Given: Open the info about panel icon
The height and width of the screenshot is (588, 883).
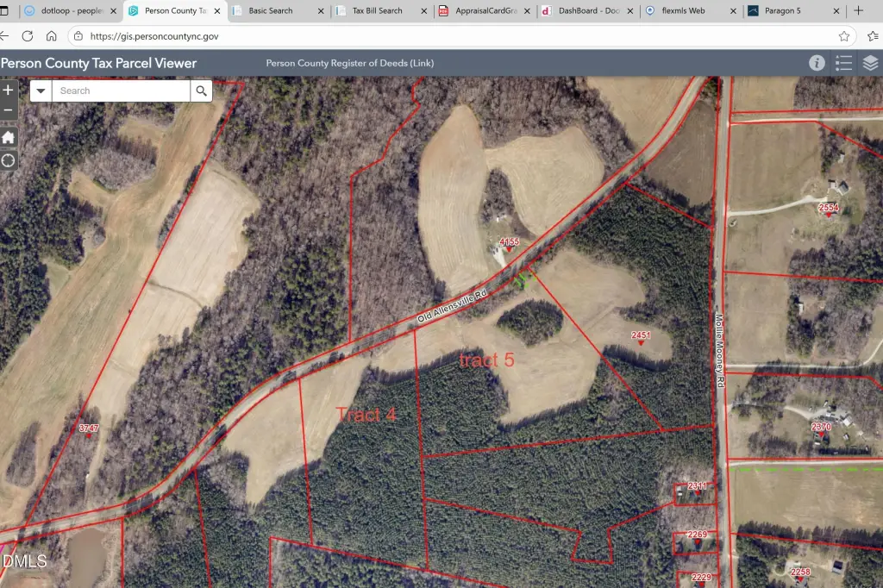Looking at the screenshot, I should 817,63.
